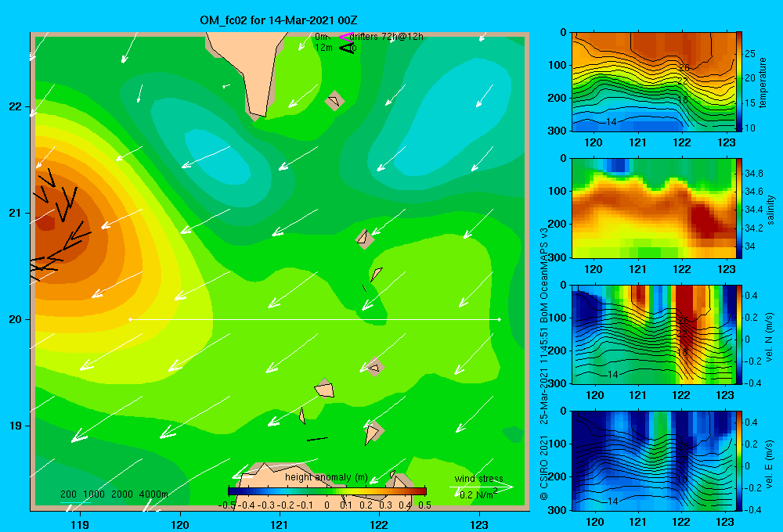Click longitude label 119 on the map axis
Image resolution: width=783 pixels, height=532 pixels.
[x=80, y=524]
